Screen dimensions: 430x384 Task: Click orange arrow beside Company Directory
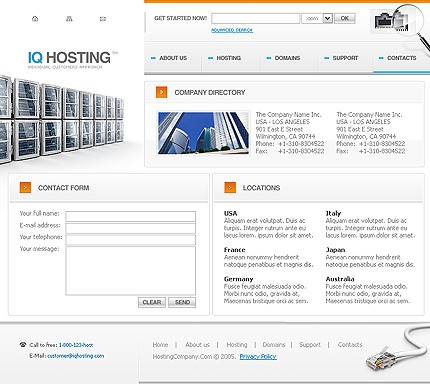[161, 92]
